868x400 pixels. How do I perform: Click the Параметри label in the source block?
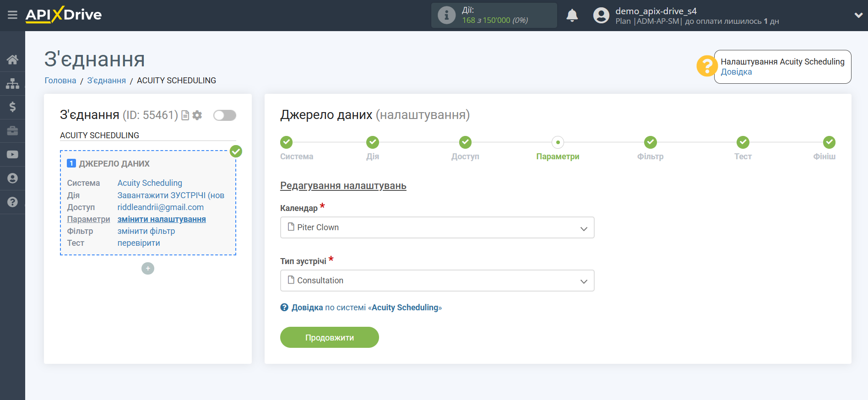[88, 219]
